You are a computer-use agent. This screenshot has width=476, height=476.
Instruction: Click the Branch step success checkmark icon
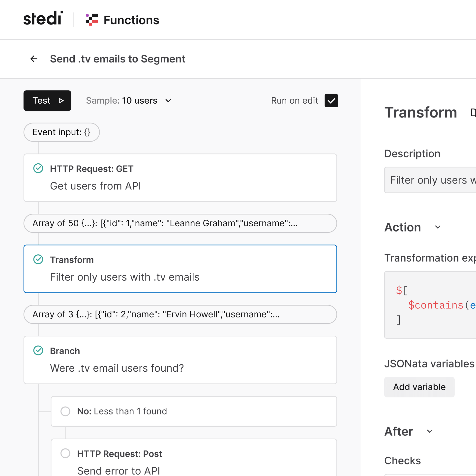[x=38, y=351]
